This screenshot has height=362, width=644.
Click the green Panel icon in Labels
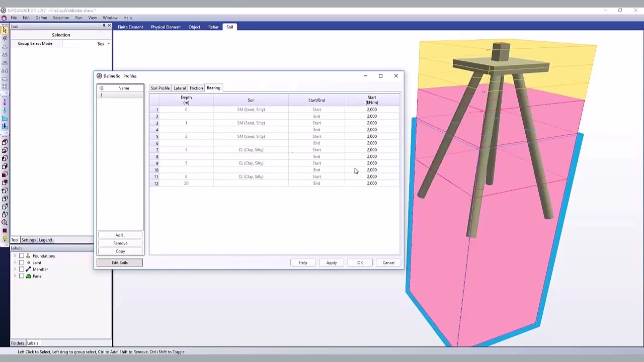pos(28,276)
